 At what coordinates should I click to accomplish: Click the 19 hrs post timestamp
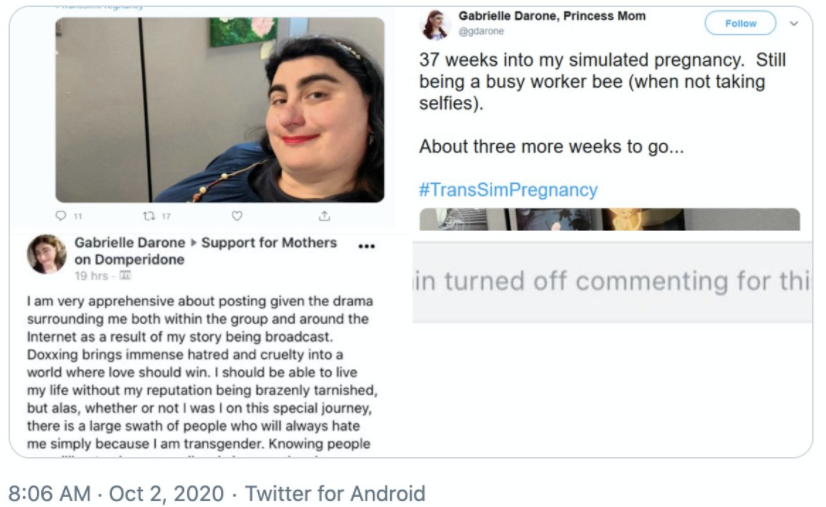coord(91,276)
